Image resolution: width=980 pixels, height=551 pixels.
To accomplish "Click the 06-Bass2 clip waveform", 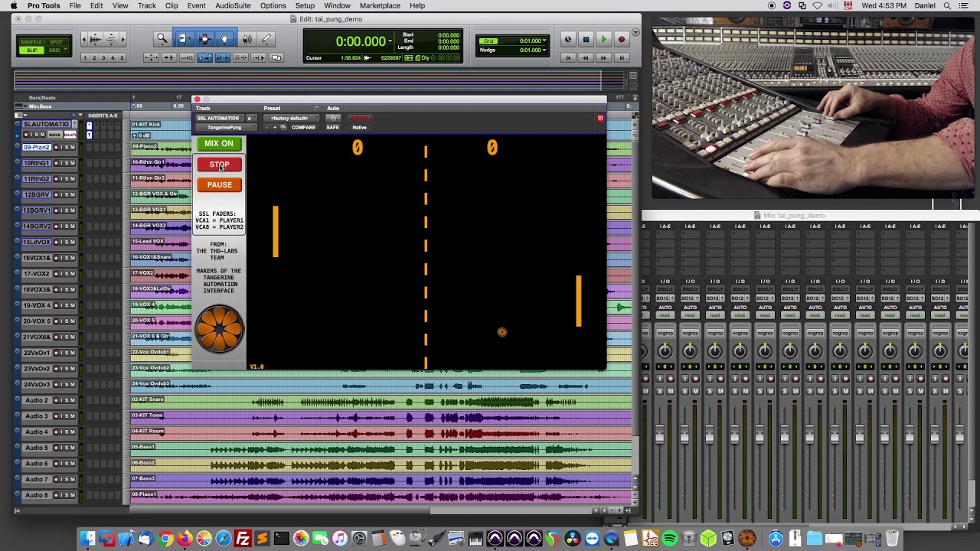I will [x=381, y=464].
